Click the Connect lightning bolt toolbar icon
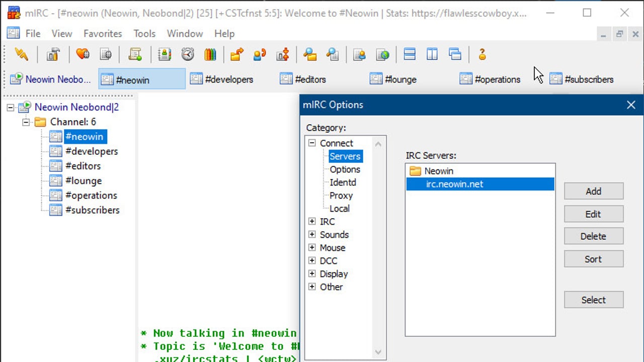Image resolution: width=644 pixels, height=362 pixels. pyautogui.click(x=21, y=54)
